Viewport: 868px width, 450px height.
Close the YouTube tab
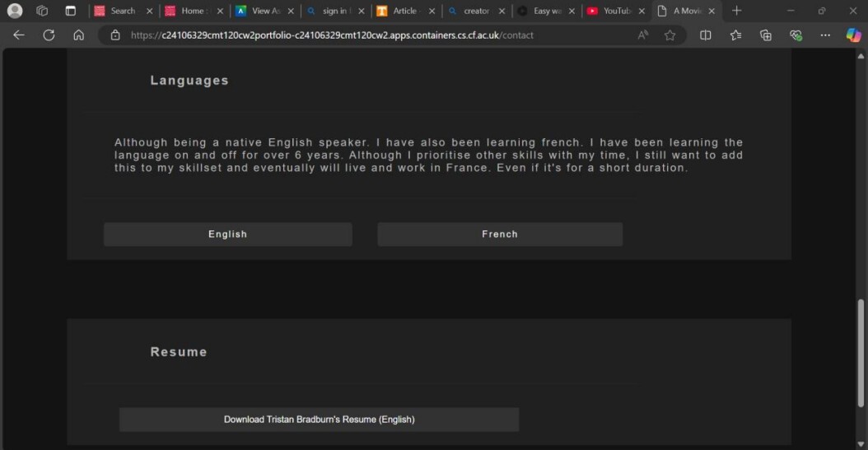[x=642, y=11]
